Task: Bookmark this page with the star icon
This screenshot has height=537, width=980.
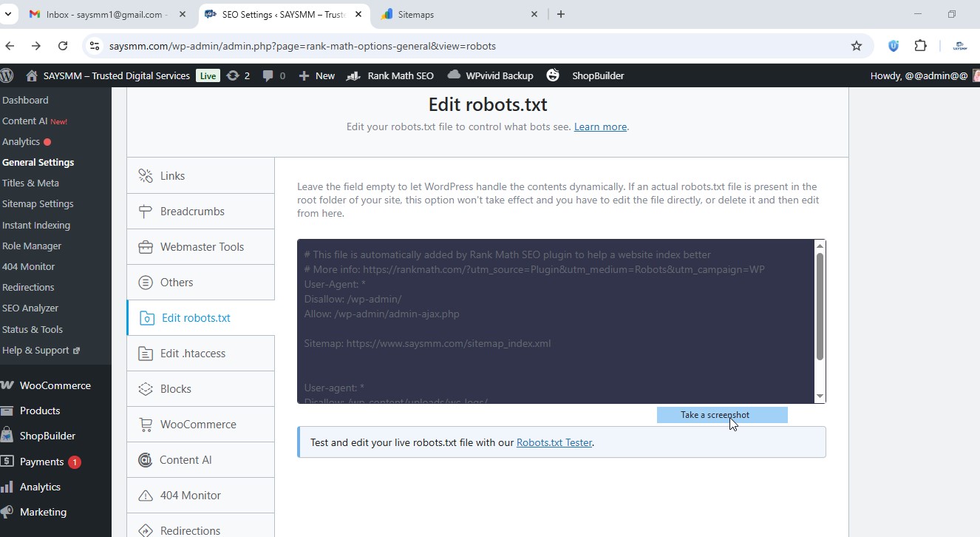Action: click(x=857, y=46)
